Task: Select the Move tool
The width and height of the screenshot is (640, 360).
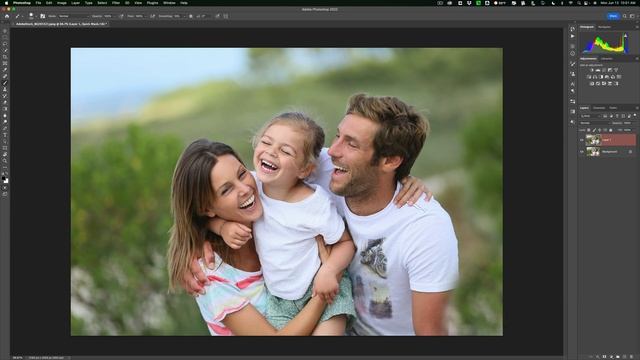Action: click(5, 31)
